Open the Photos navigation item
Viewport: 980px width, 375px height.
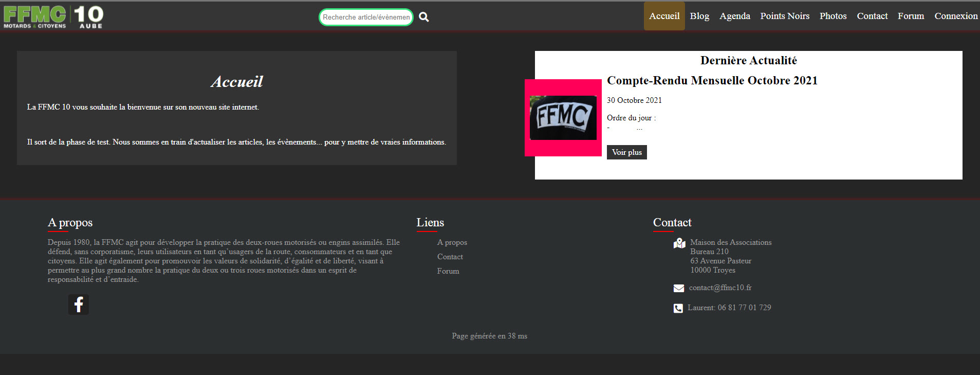coord(833,16)
